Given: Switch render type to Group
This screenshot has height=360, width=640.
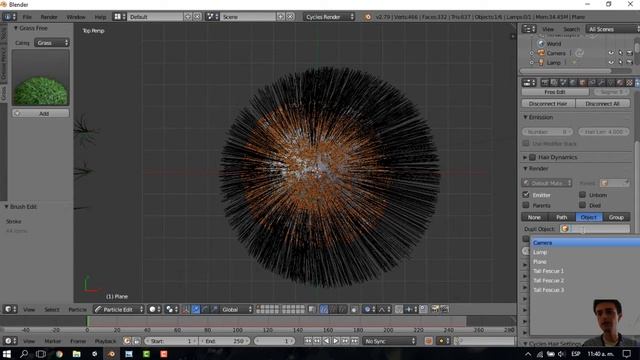Looking at the screenshot, I should [616, 217].
